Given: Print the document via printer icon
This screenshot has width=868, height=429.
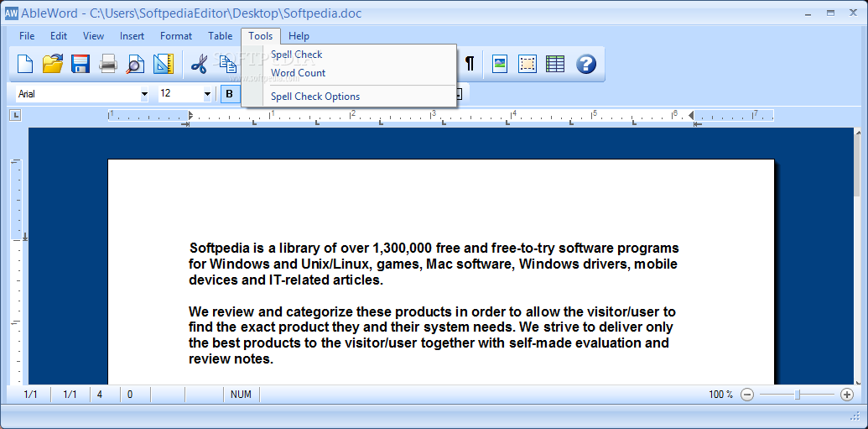Looking at the screenshot, I should coord(108,64).
